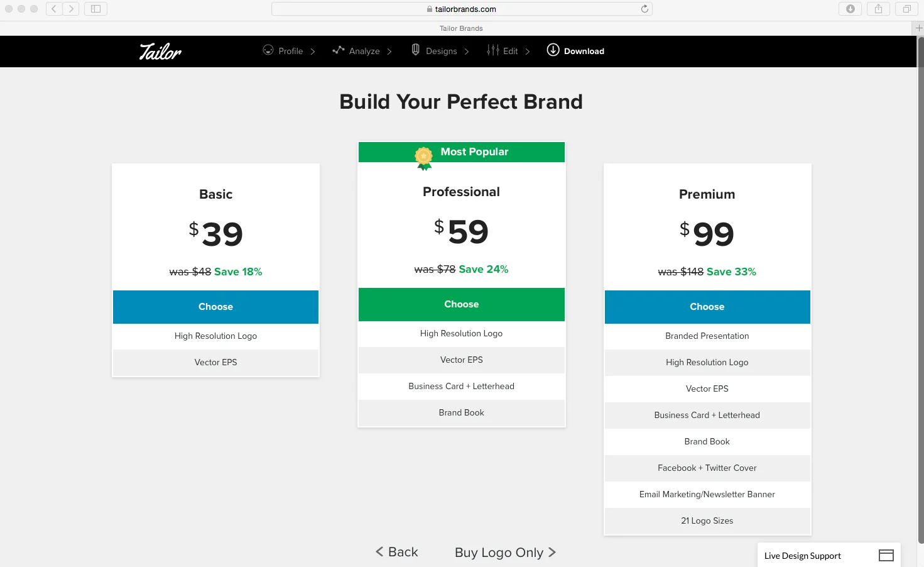Click Vector EPS in the Basic plan

pos(215,362)
